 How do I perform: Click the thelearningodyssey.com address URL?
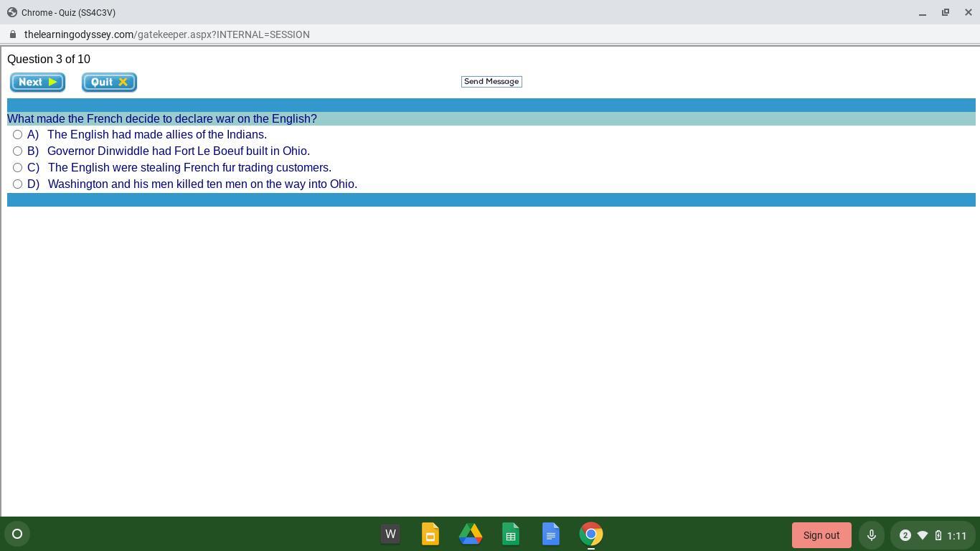click(166, 34)
